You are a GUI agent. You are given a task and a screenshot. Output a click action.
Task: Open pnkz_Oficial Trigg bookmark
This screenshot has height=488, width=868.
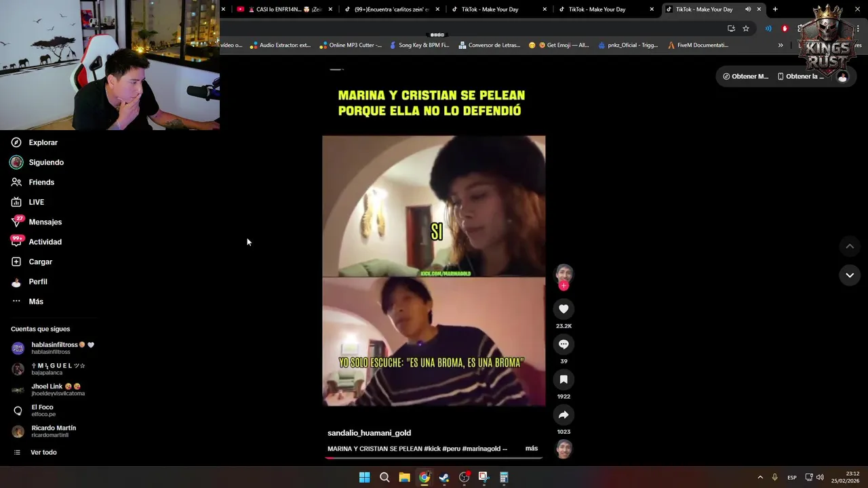(629, 45)
